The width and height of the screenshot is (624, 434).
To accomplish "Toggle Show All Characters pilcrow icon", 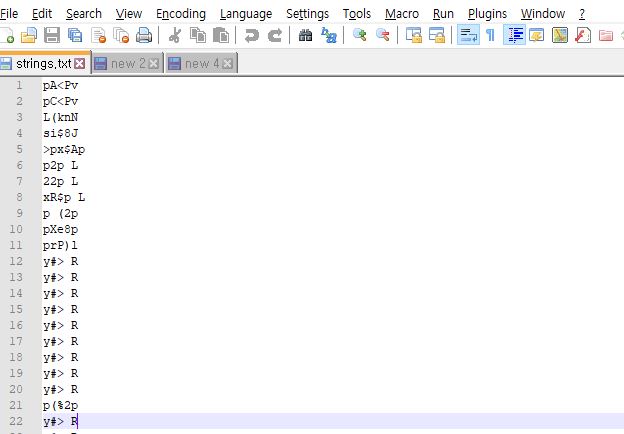I will pos(491,35).
